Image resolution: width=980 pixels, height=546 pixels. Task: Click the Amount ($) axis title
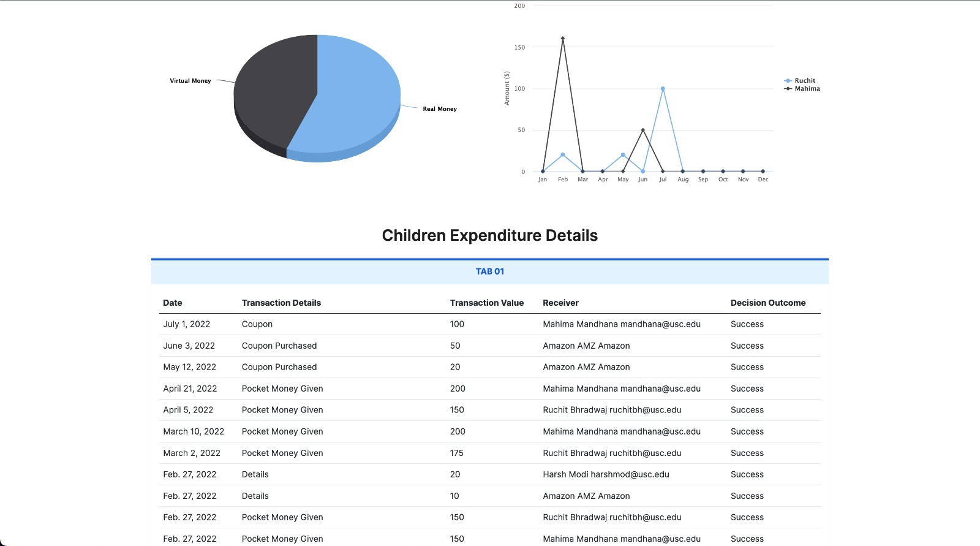click(507, 88)
